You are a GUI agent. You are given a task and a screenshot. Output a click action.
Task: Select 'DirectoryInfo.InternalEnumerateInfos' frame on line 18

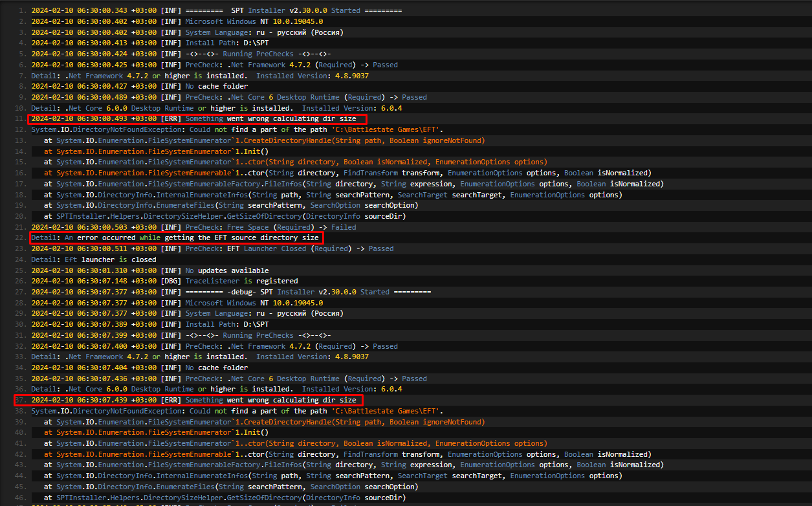[333, 195]
